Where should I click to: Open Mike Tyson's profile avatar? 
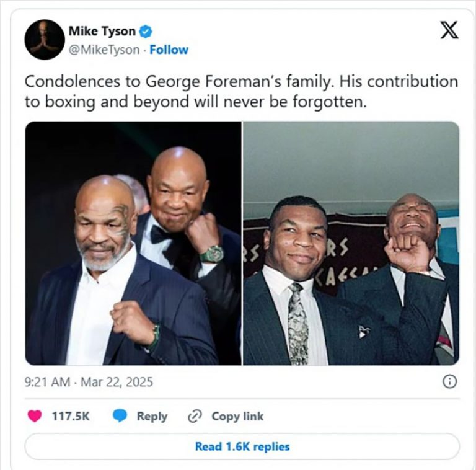[45, 40]
